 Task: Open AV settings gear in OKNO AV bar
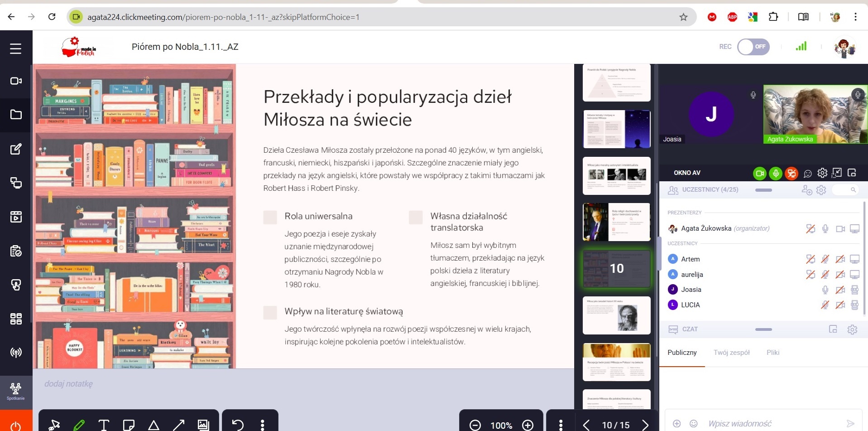point(822,173)
